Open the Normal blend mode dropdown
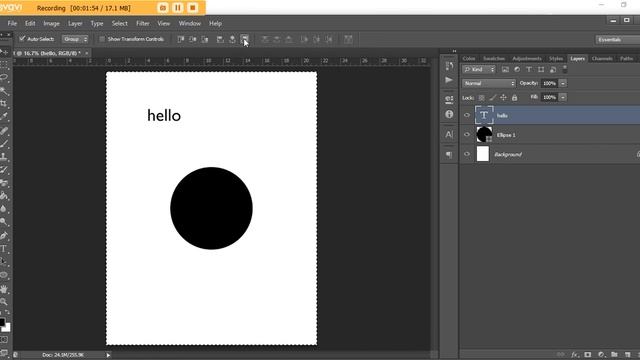 coord(489,83)
